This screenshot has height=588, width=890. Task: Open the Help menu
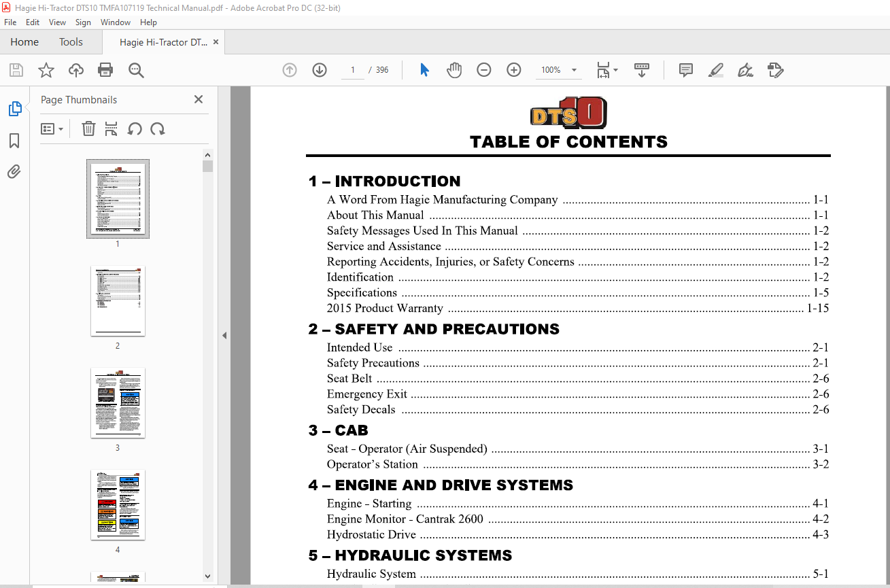pos(148,22)
